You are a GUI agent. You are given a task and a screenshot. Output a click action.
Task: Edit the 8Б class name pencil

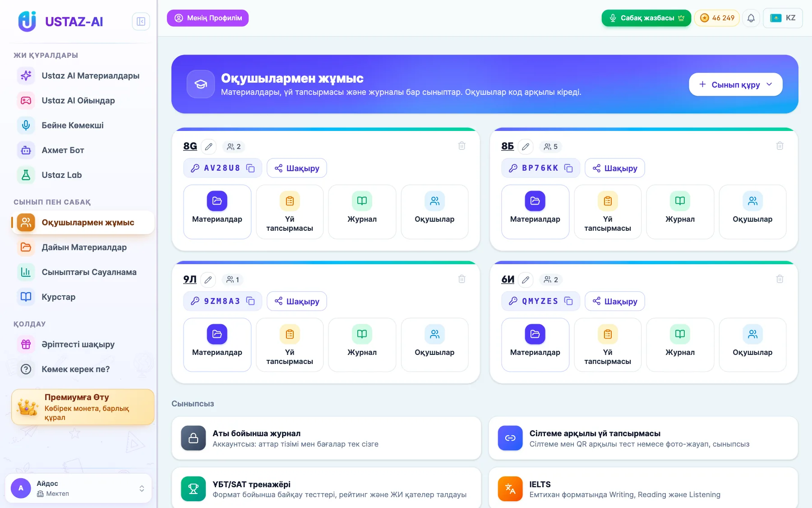pos(526,147)
